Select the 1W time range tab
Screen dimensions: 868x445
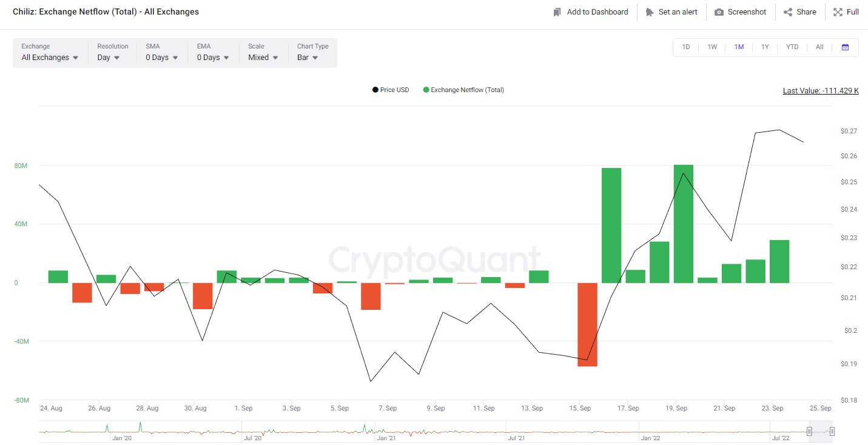pos(712,47)
